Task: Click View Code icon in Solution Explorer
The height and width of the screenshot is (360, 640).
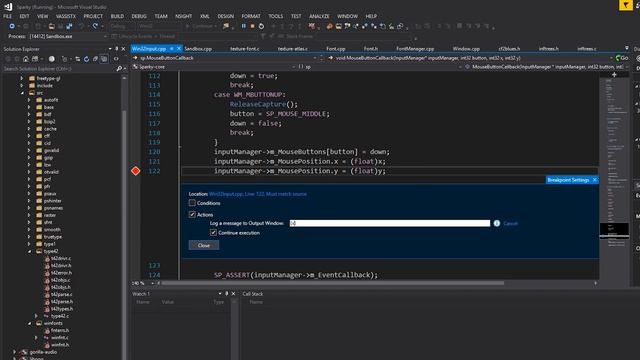Action: [116, 59]
